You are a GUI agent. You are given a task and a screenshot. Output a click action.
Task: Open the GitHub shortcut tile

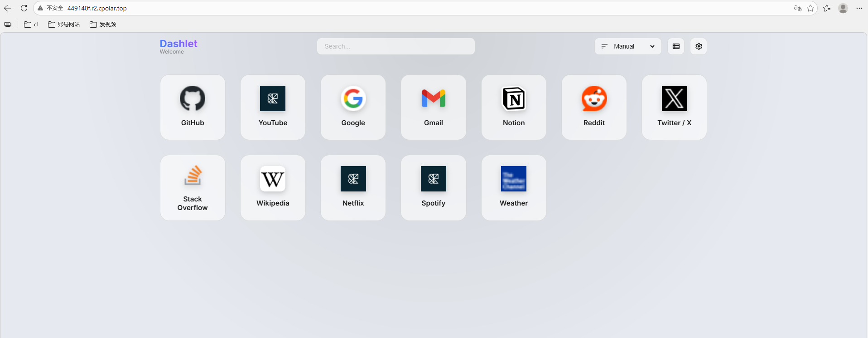pos(193,107)
